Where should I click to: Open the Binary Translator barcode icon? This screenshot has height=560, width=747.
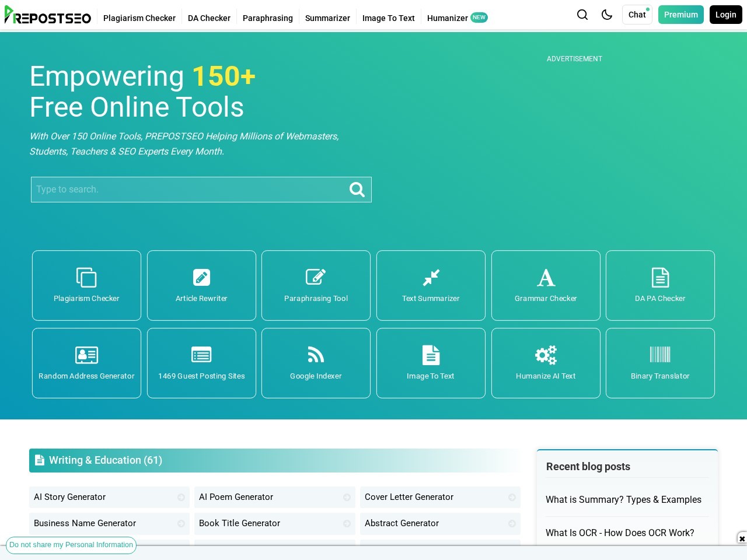(x=660, y=355)
